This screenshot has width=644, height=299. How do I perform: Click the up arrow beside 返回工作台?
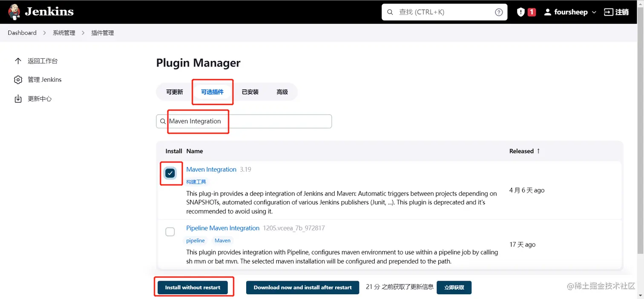[18, 61]
